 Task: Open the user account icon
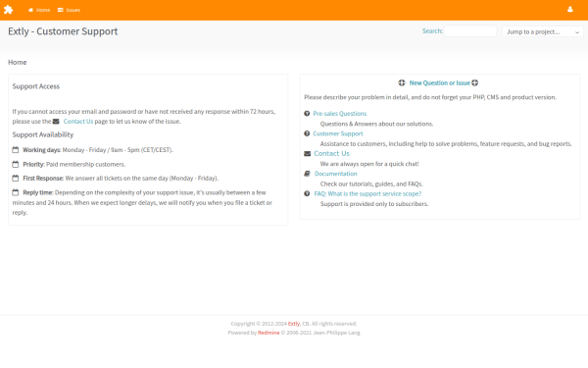pyautogui.click(x=570, y=10)
